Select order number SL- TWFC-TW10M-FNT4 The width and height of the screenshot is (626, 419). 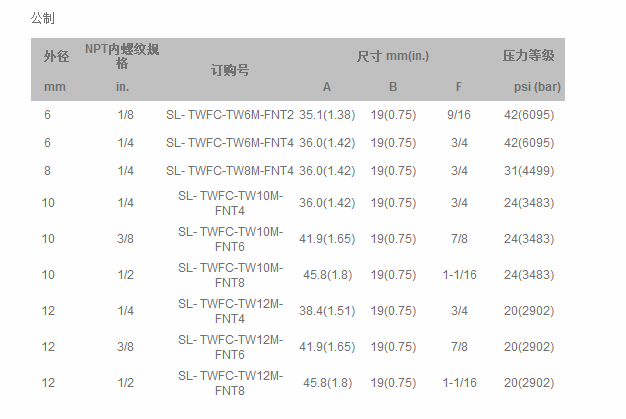(x=230, y=203)
